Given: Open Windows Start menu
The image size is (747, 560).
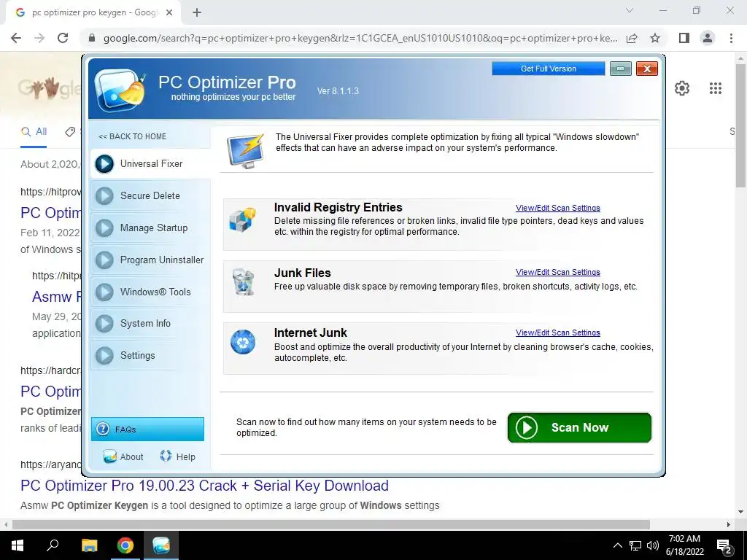Looking at the screenshot, I should [x=18, y=545].
